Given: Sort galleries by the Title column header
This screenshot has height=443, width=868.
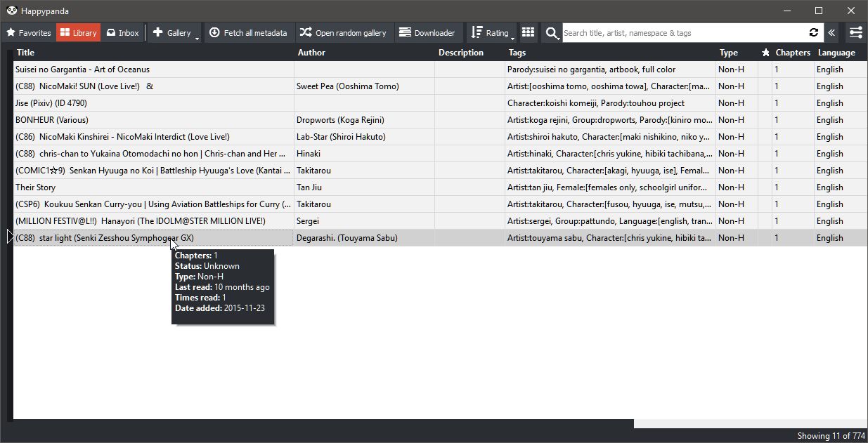Looking at the screenshot, I should click(25, 53).
